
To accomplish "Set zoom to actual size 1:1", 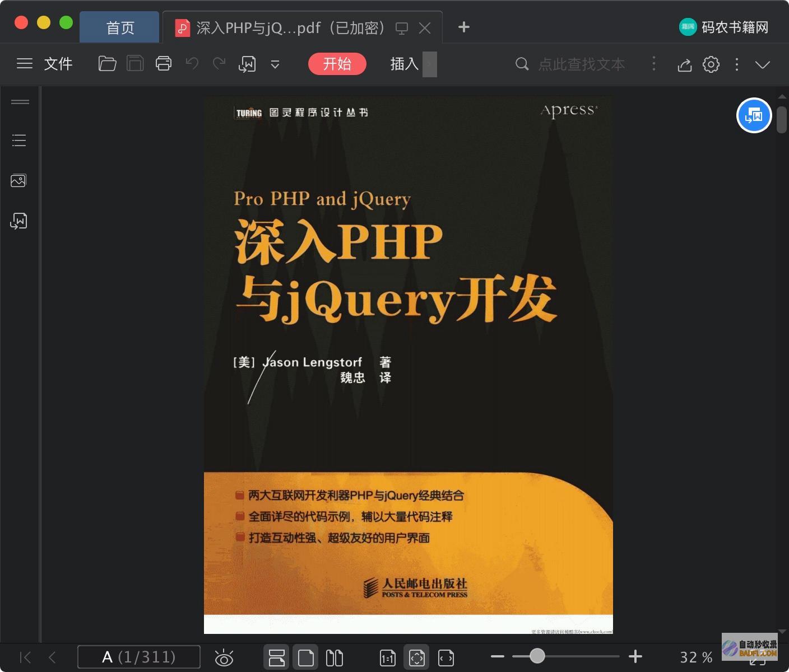I will (x=388, y=657).
